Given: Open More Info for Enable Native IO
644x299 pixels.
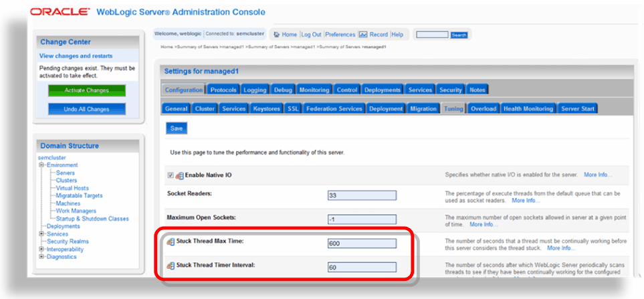Looking at the screenshot, I should click(598, 175).
